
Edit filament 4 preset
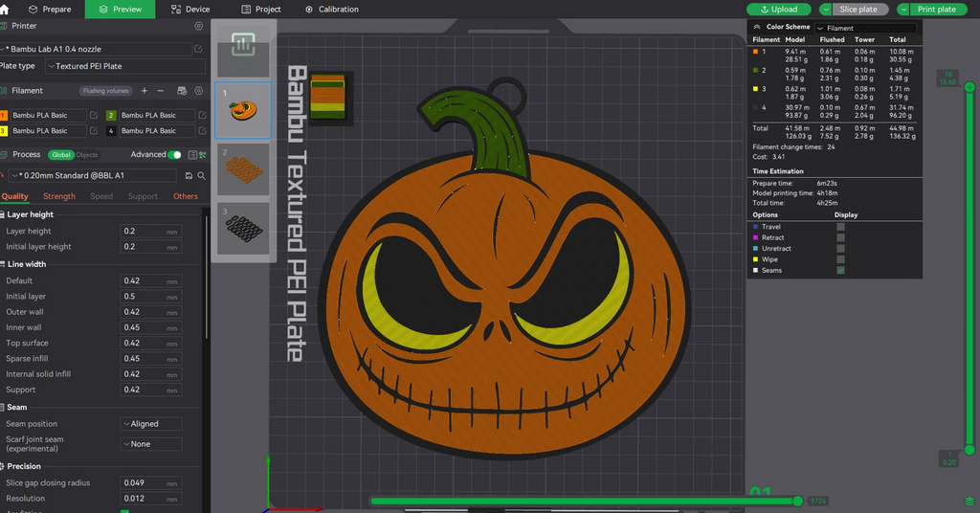[x=202, y=130]
